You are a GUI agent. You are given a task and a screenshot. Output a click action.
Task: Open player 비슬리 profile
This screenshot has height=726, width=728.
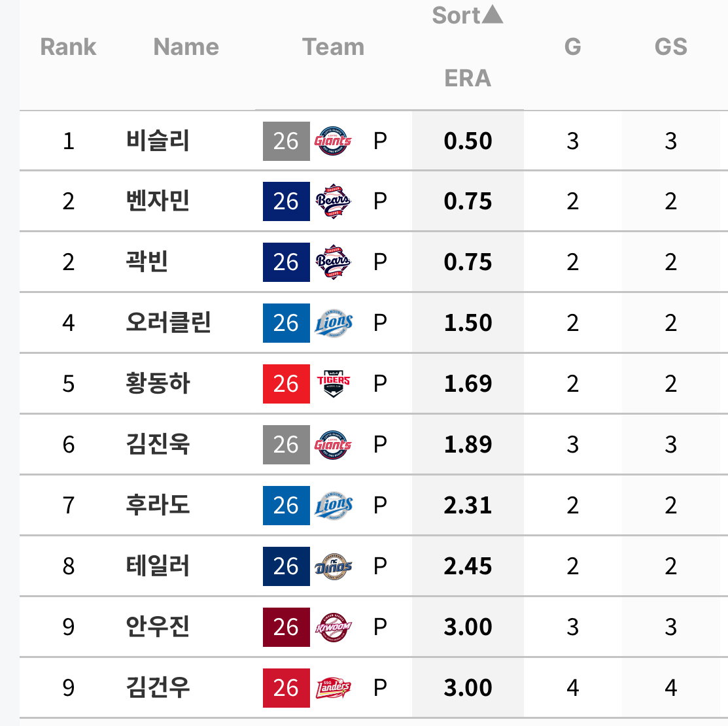[x=158, y=141]
